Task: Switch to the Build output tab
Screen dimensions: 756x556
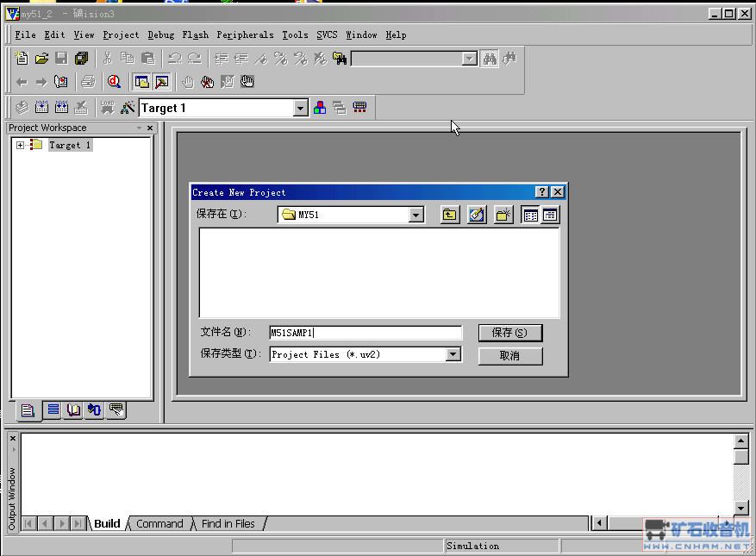Action: pos(107,524)
